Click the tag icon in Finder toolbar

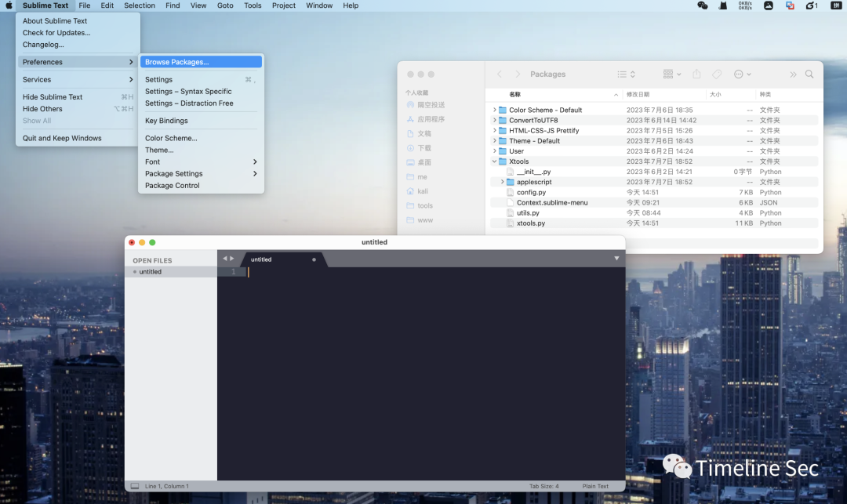coord(717,74)
